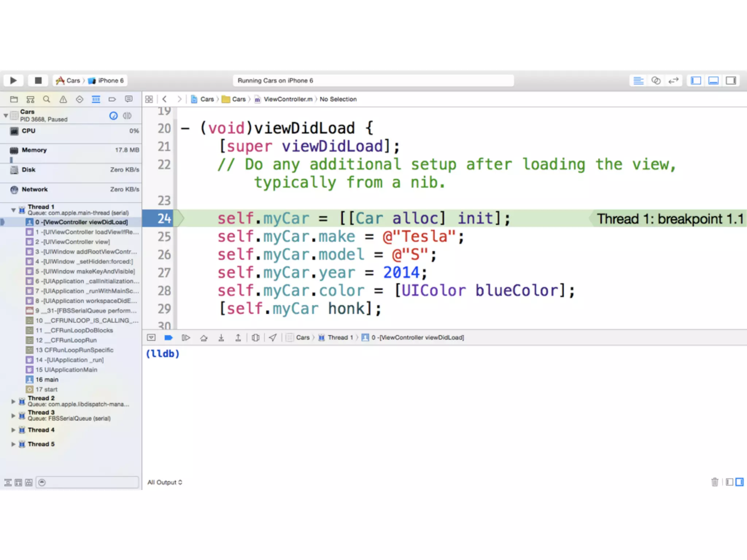The width and height of the screenshot is (747, 560).
Task: Collapse Thread 1 disclosure triangle
Action: pos(13,210)
